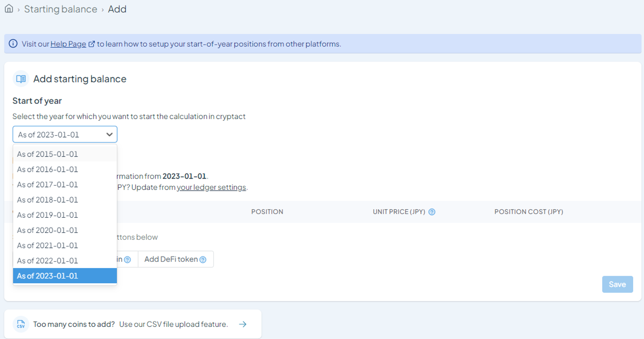This screenshot has height=339, width=644.
Task: Open Starting balance breadcrumb
Action: point(61,9)
